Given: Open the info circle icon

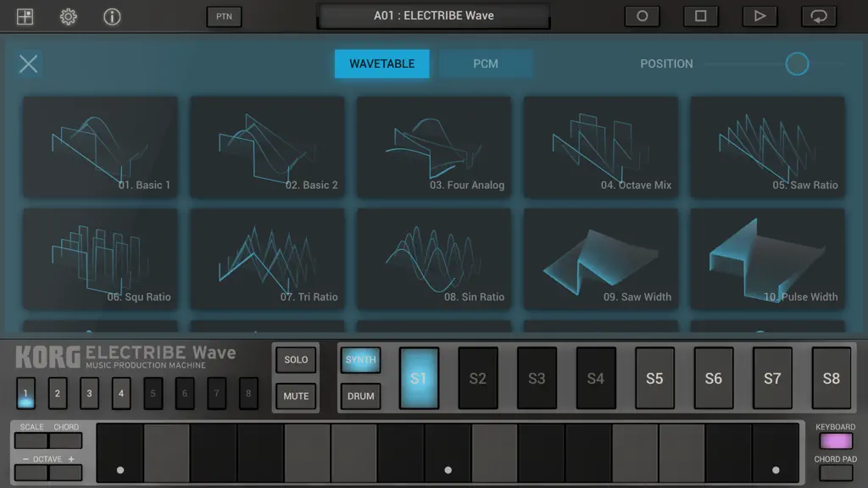Looking at the screenshot, I should [x=112, y=17].
